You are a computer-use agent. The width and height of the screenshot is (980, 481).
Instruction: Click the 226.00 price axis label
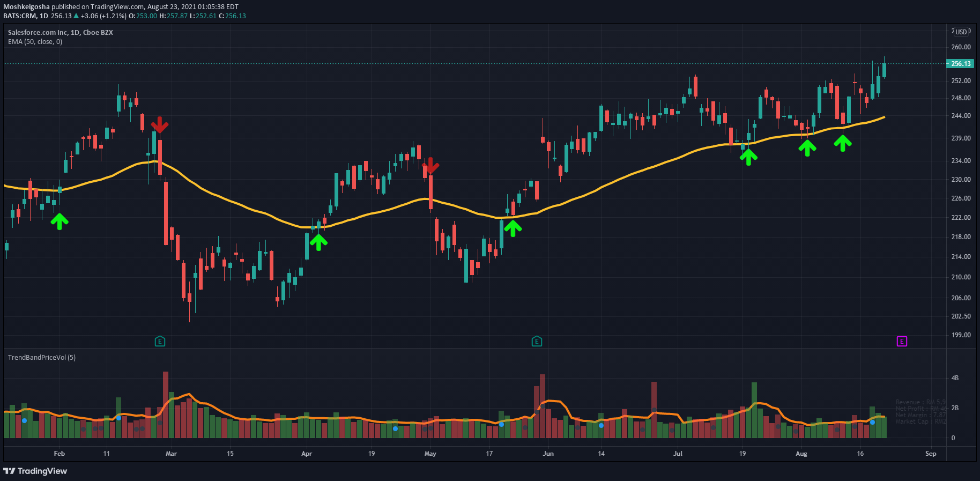coord(961,198)
